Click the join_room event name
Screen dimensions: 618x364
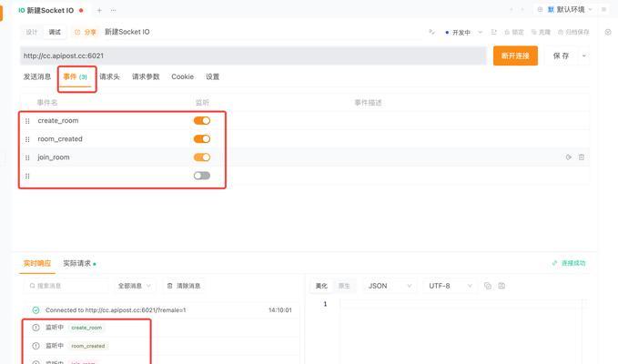pos(54,157)
